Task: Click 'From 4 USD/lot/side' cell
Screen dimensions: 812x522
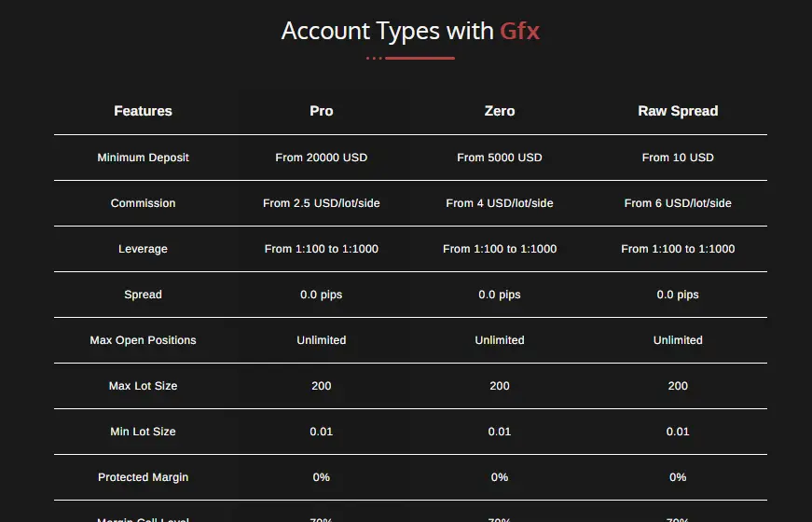Action: click(x=499, y=203)
